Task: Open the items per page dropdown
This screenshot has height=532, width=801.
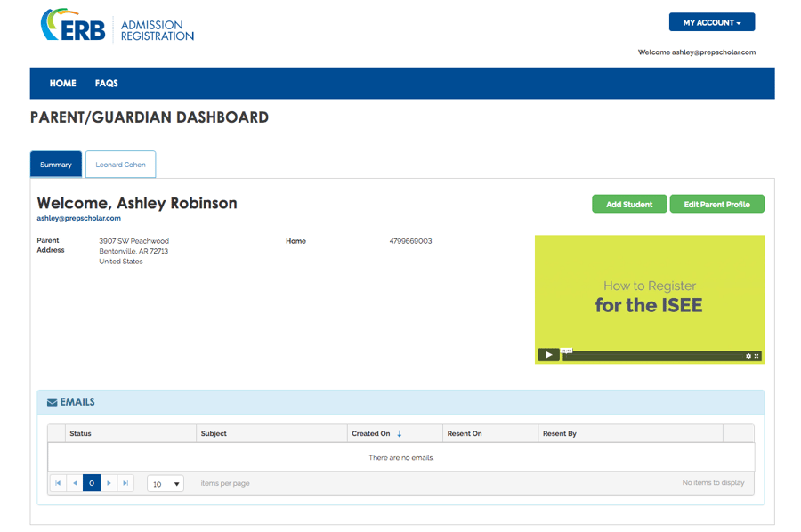Action: (x=166, y=483)
